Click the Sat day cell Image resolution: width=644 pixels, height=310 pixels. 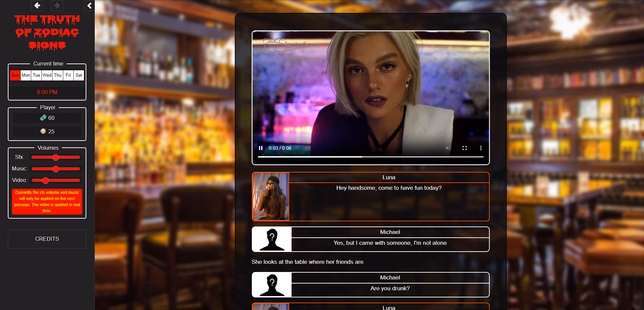point(79,75)
